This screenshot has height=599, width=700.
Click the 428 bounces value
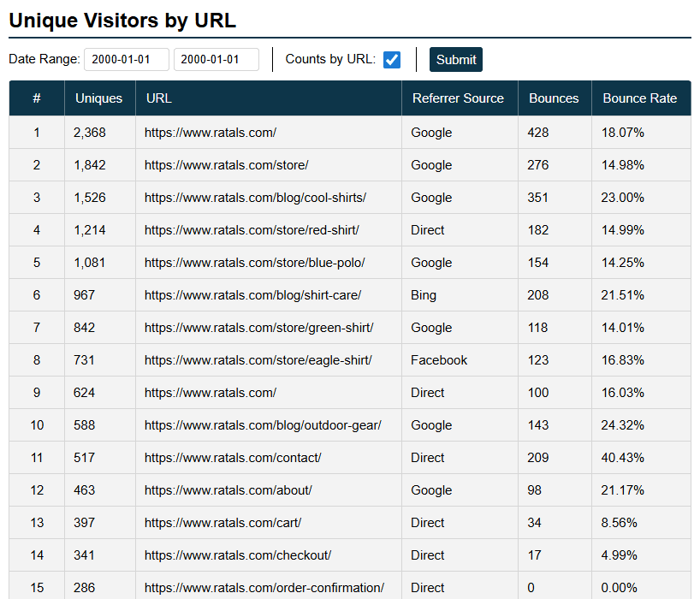538,133
